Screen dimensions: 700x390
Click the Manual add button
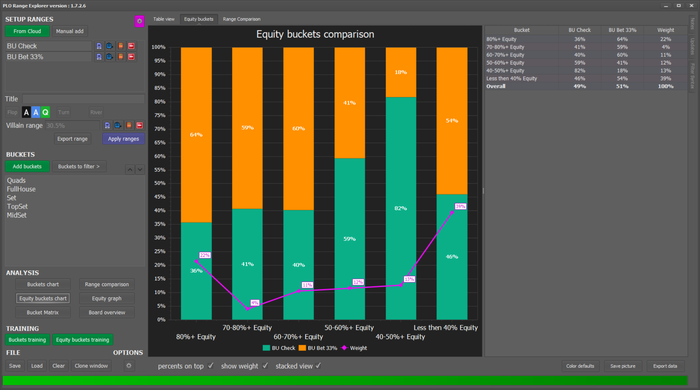click(70, 31)
